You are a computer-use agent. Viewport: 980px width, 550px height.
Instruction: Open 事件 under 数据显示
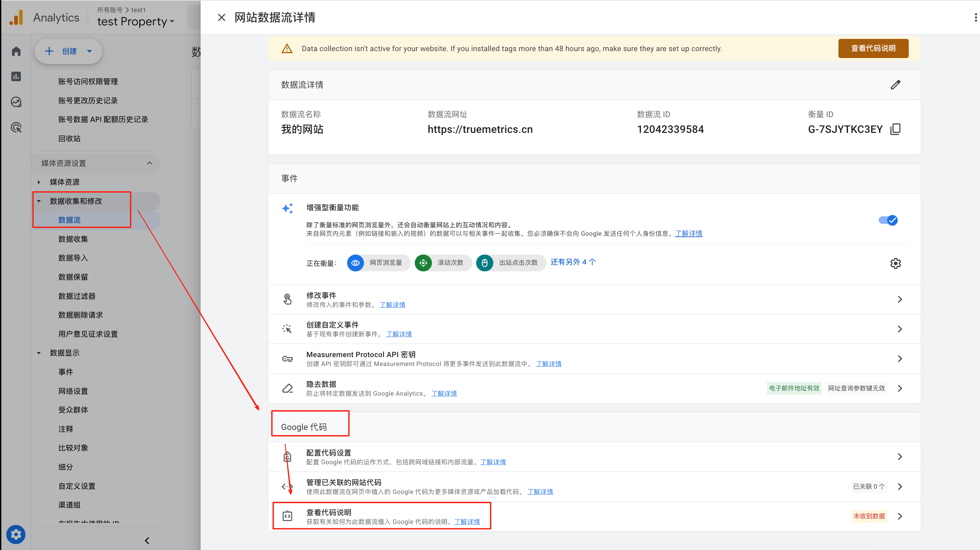pos(65,372)
